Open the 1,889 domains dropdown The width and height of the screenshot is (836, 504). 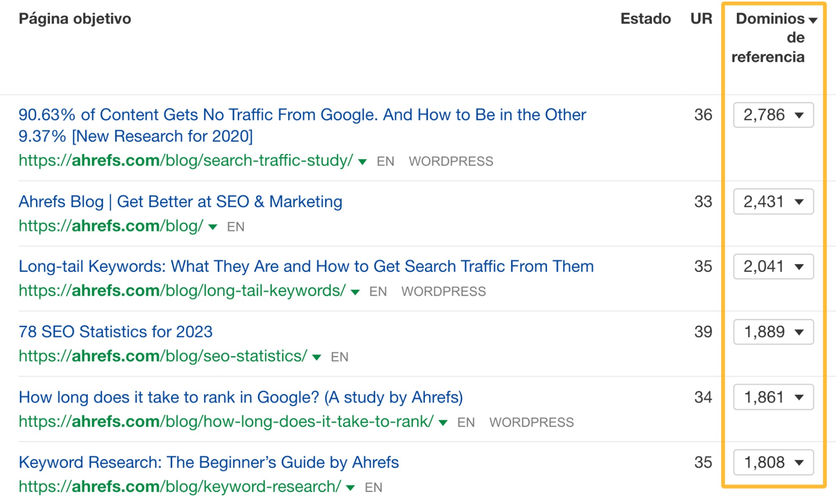(x=799, y=333)
